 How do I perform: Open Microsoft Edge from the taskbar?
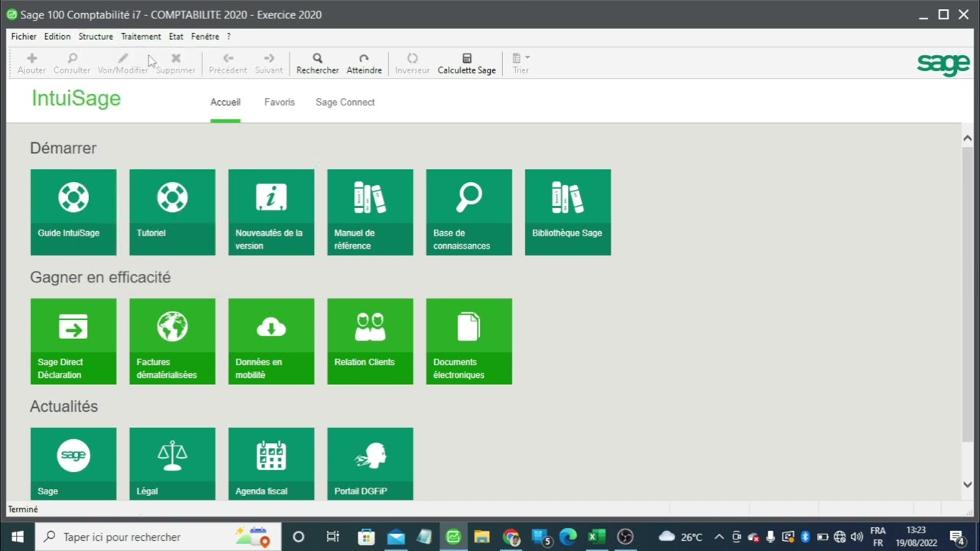567,537
